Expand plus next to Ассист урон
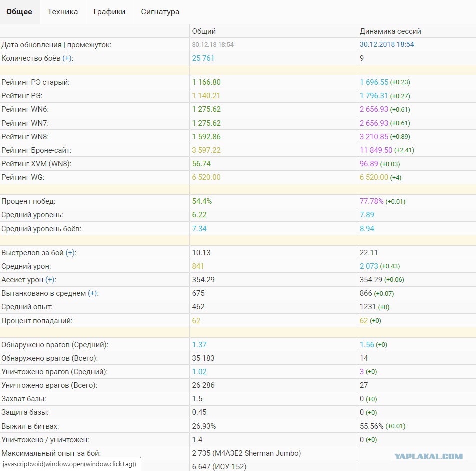Image resolution: width=476 pixels, height=471 pixels. click(50, 280)
